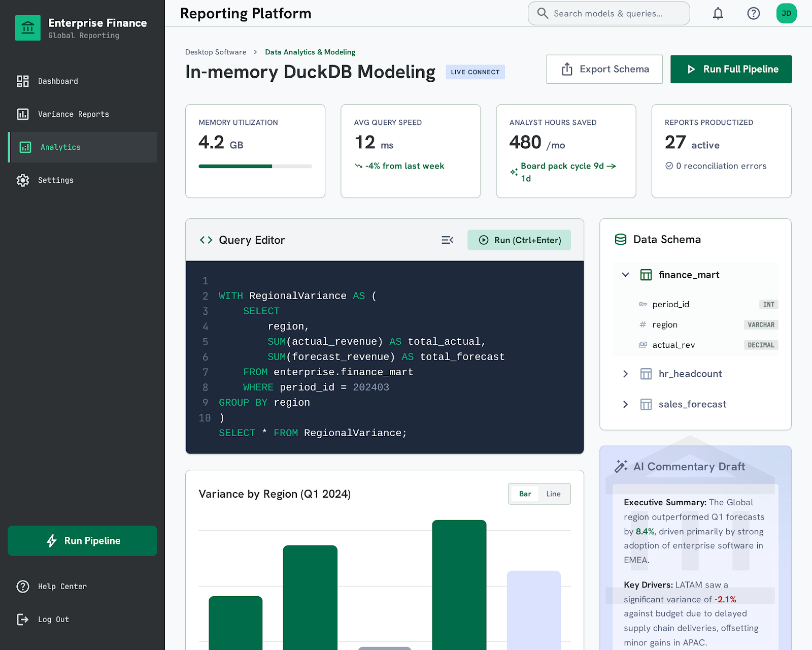Open JD user avatar menu

pyautogui.click(x=787, y=13)
